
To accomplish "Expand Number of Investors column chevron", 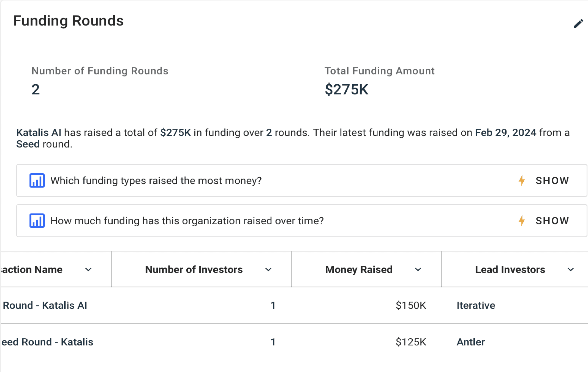I will (268, 270).
